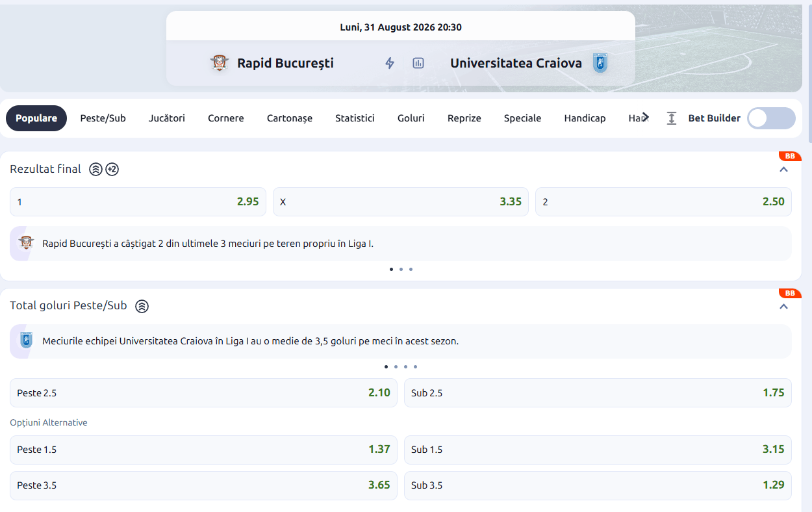Collapse the Rezultat final section
812x512 pixels.
tap(783, 170)
